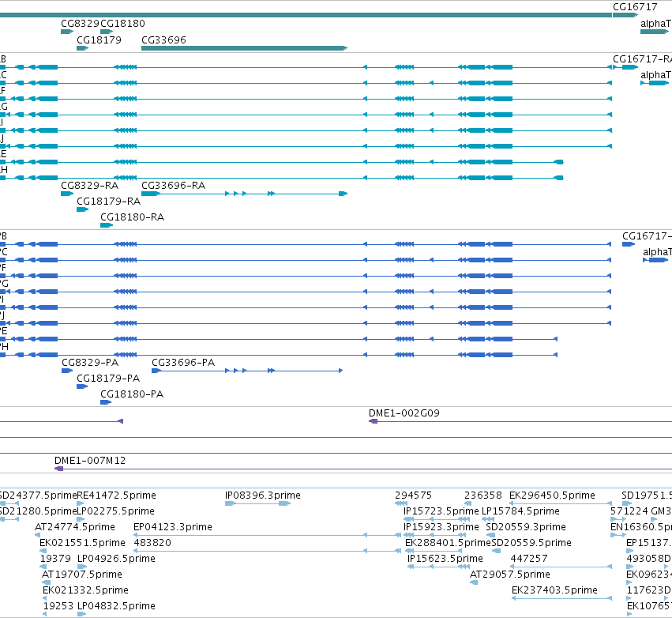Open EST SD20559.3prime

(526, 527)
